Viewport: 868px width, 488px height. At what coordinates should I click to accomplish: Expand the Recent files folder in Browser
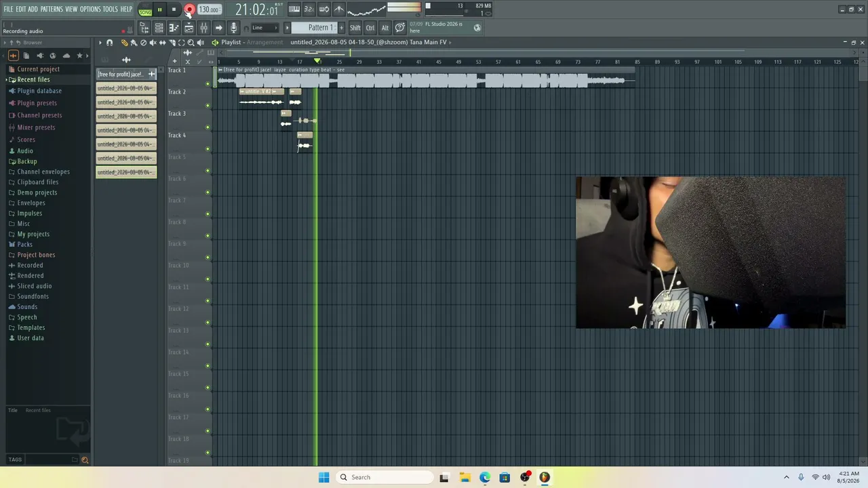click(x=33, y=79)
